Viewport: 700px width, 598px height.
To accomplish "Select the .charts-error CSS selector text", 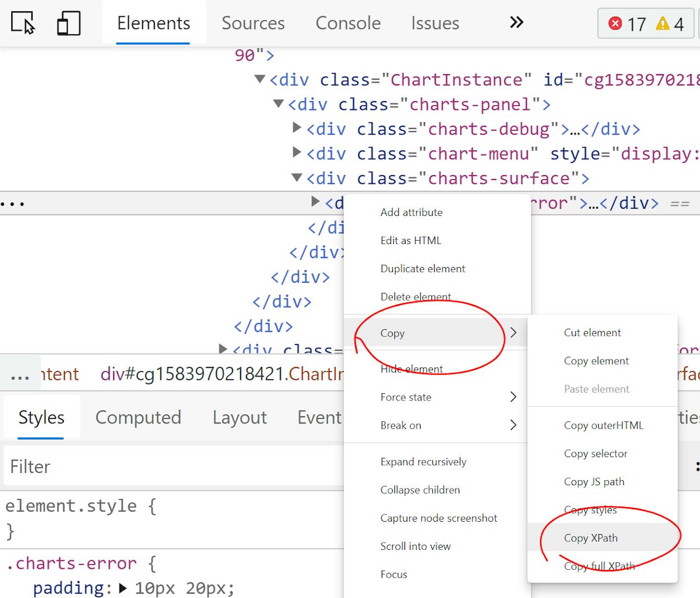I will pos(71,563).
